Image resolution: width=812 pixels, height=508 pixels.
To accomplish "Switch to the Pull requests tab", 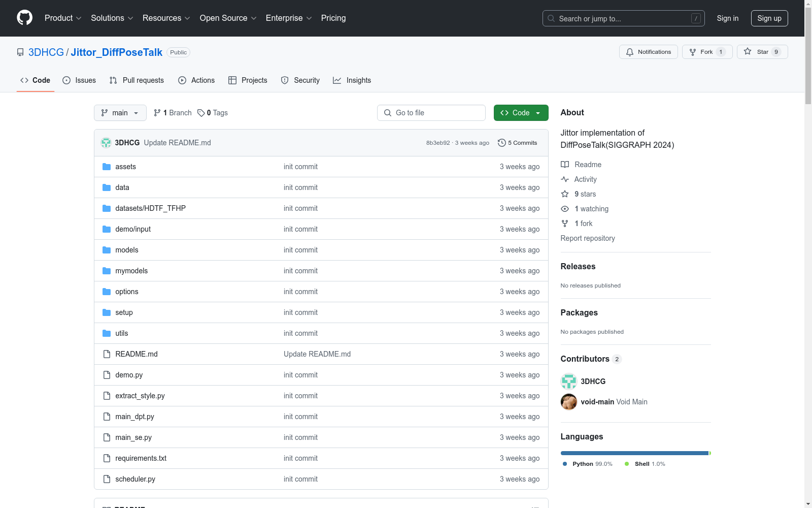I will (137, 80).
